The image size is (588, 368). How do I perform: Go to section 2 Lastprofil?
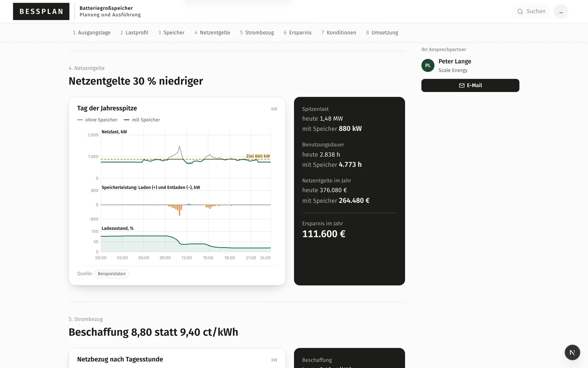tap(134, 33)
